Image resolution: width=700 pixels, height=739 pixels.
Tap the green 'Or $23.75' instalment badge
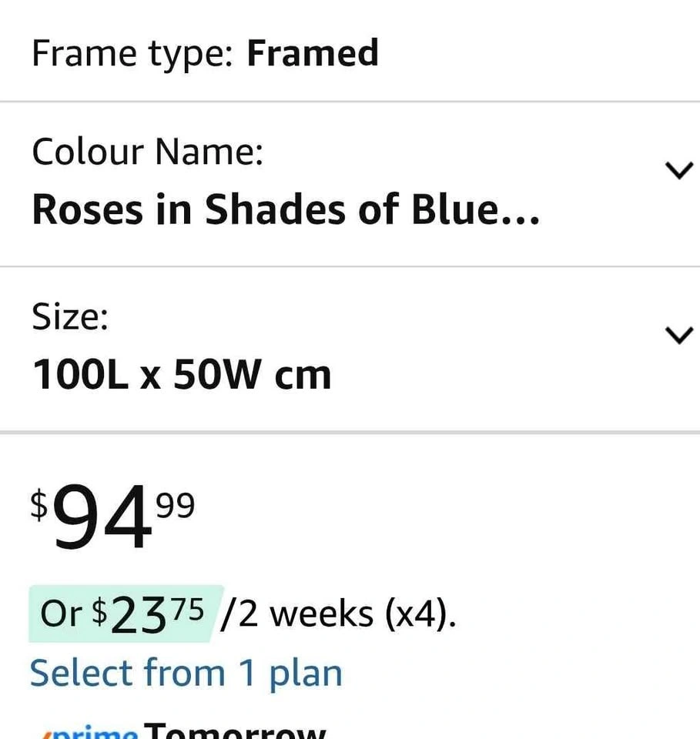(x=126, y=614)
